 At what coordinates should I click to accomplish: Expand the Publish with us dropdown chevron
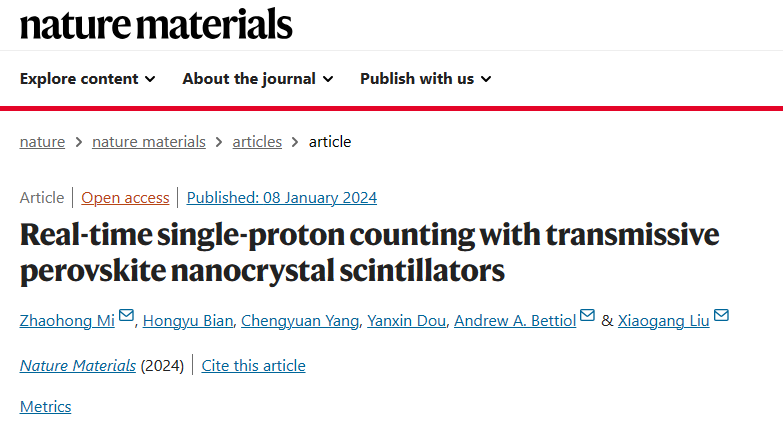[486, 79]
